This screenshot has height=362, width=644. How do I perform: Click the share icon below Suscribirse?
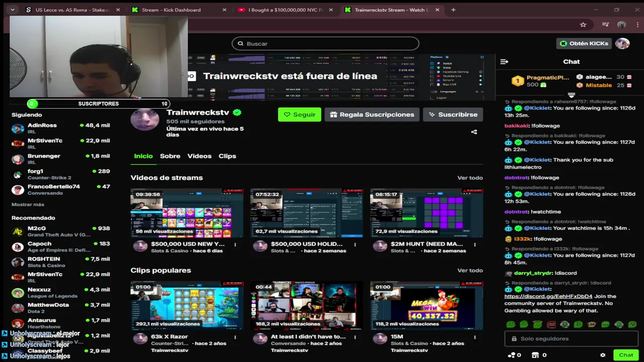pyautogui.click(x=474, y=132)
